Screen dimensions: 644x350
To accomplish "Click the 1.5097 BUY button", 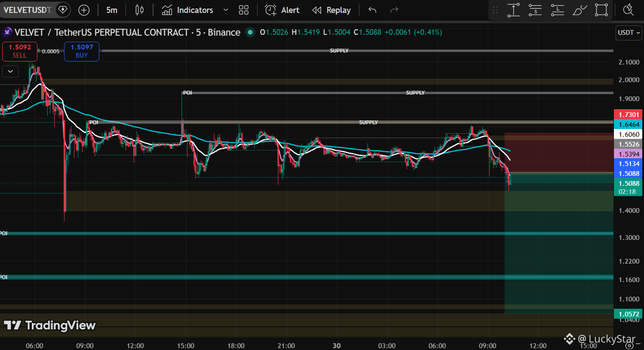I will click(82, 51).
